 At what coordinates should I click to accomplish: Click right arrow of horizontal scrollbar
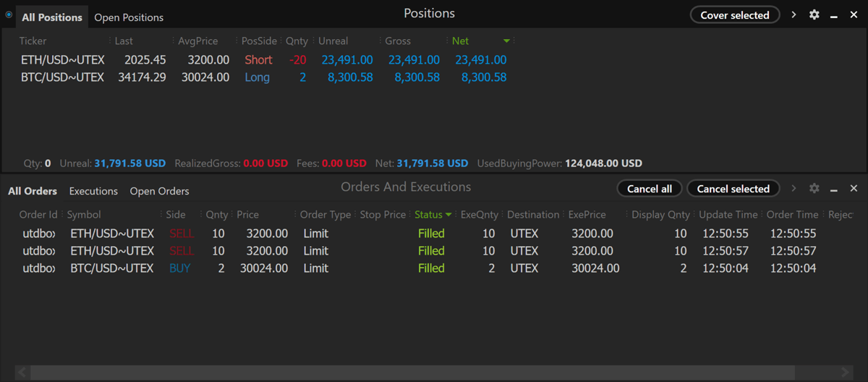click(x=846, y=373)
